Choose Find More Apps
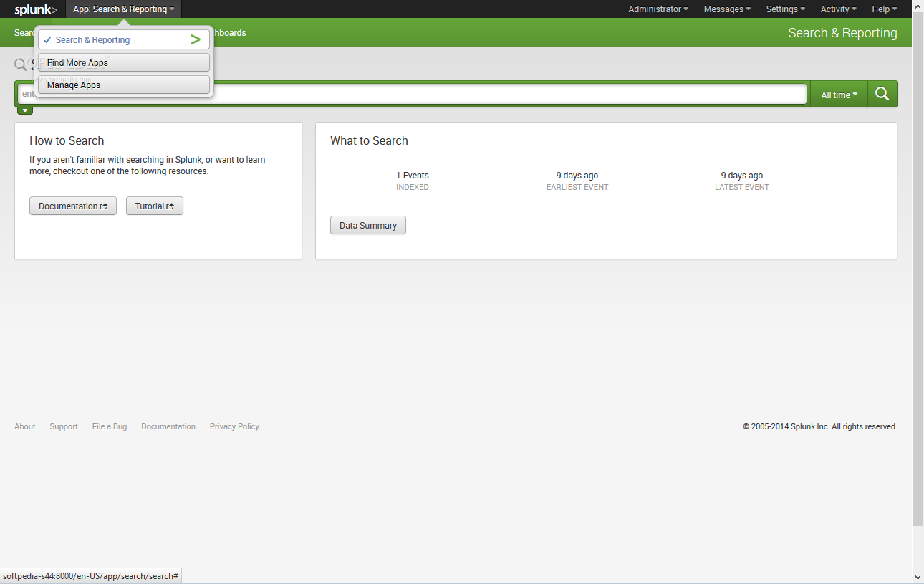924x584 pixels. pyautogui.click(x=124, y=62)
